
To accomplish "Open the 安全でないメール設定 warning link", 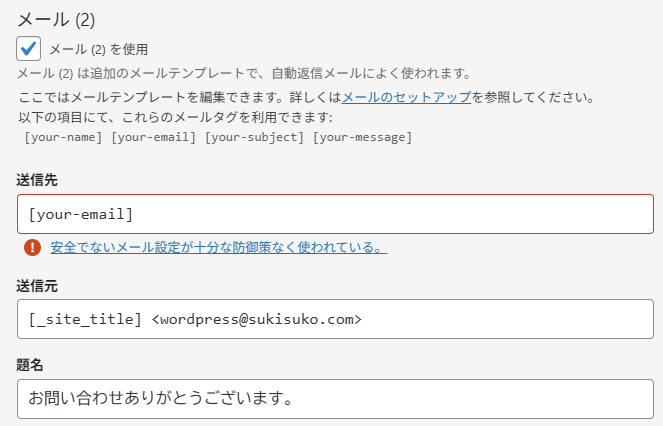I will [219, 247].
